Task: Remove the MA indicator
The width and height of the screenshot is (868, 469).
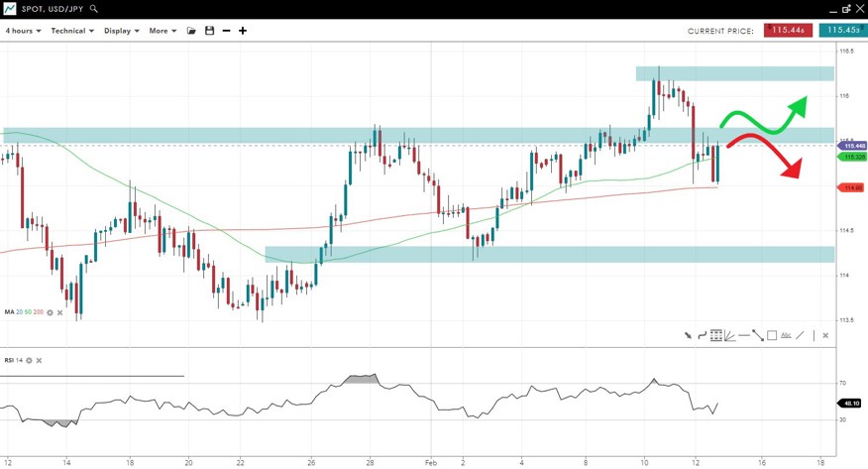Action: pyautogui.click(x=60, y=312)
